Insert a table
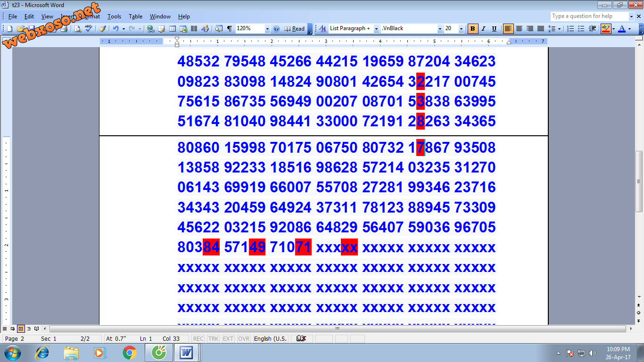644x362 pixels. 173,29
